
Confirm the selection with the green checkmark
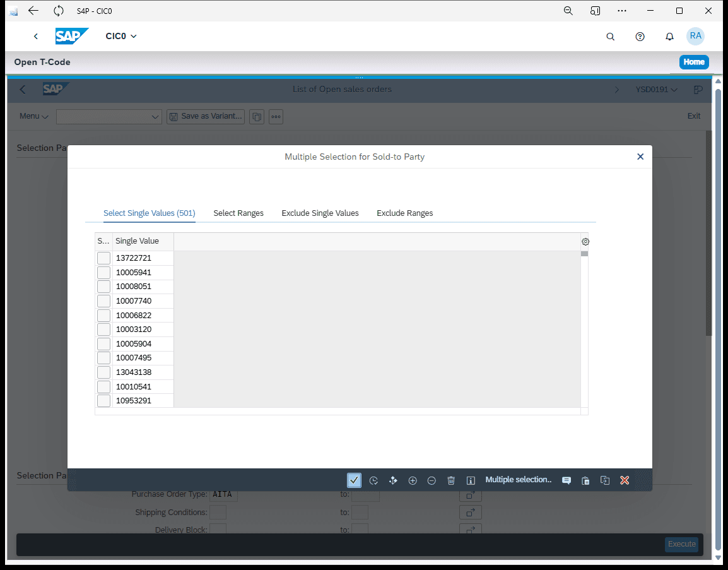(x=355, y=480)
